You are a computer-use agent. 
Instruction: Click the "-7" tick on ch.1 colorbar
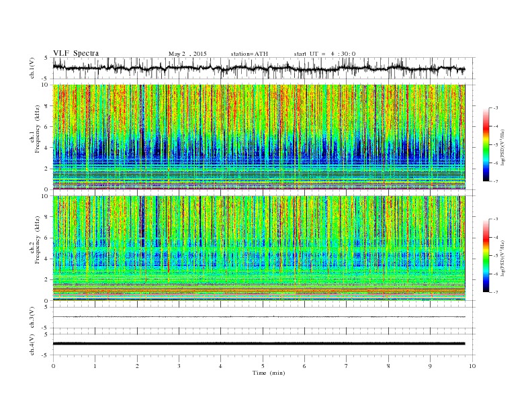pyautogui.click(x=496, y=181)
